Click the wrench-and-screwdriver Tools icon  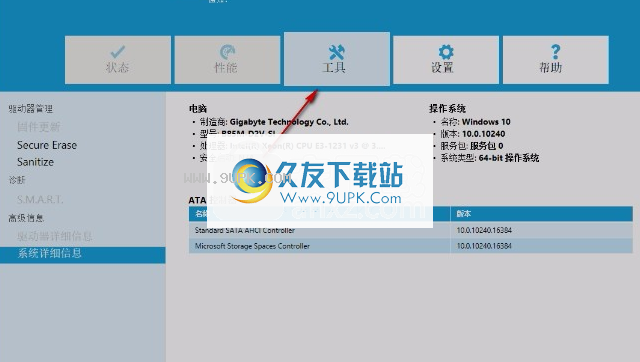coord(337,52)
